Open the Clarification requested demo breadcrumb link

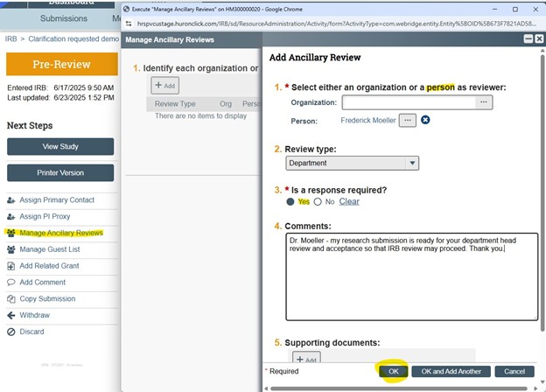click(x=73, y=39)
